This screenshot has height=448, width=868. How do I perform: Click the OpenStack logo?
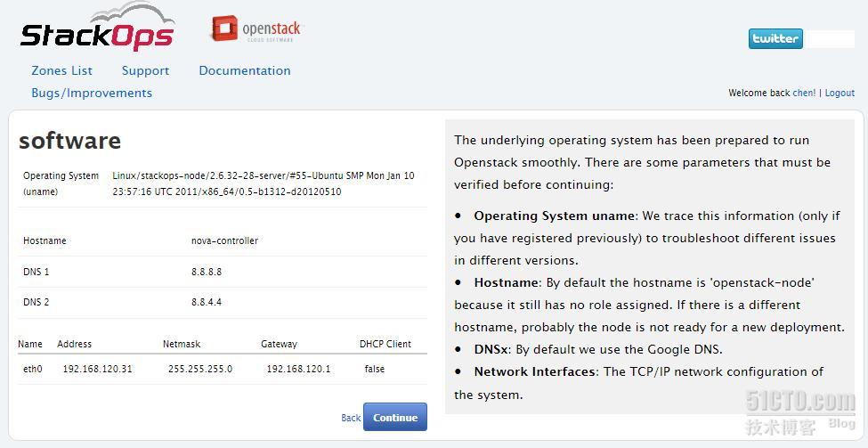tap(257, 29)
